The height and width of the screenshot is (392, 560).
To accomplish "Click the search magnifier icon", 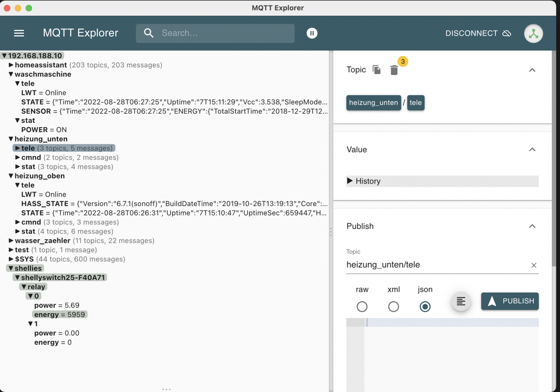I will click(149, 33).
